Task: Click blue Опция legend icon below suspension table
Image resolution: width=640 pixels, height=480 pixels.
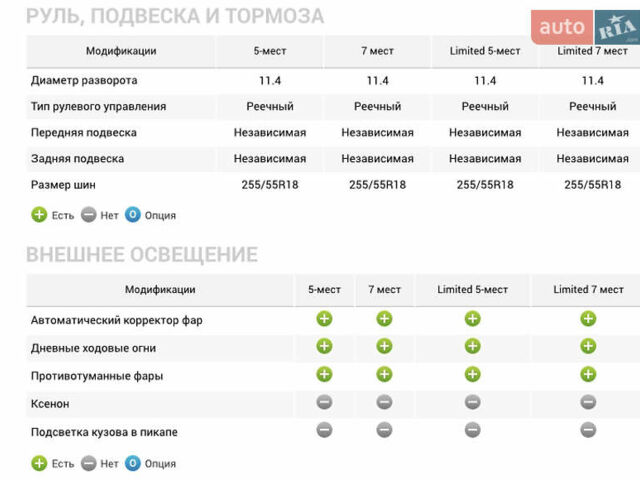Action: click(133, 215)
